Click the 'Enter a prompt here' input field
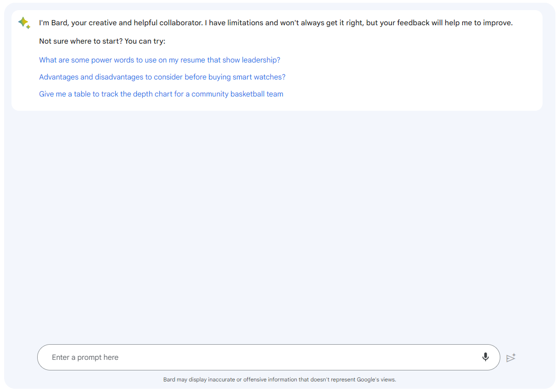Image resolution: width=560 pixels, height=392 pixels. [x=268, y=357]
